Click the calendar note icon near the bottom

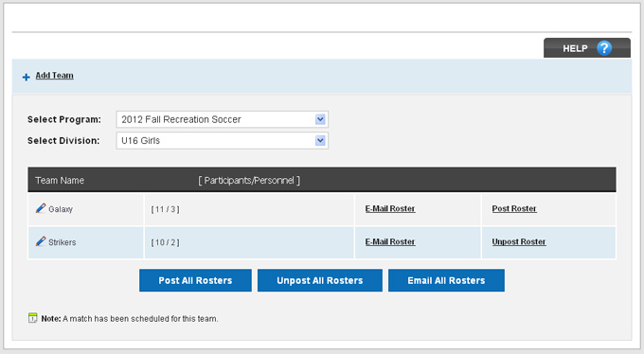point(32,318)
